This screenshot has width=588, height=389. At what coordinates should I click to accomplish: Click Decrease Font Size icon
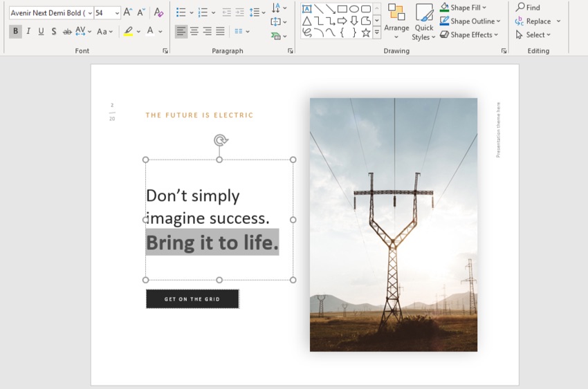(141, 12)
